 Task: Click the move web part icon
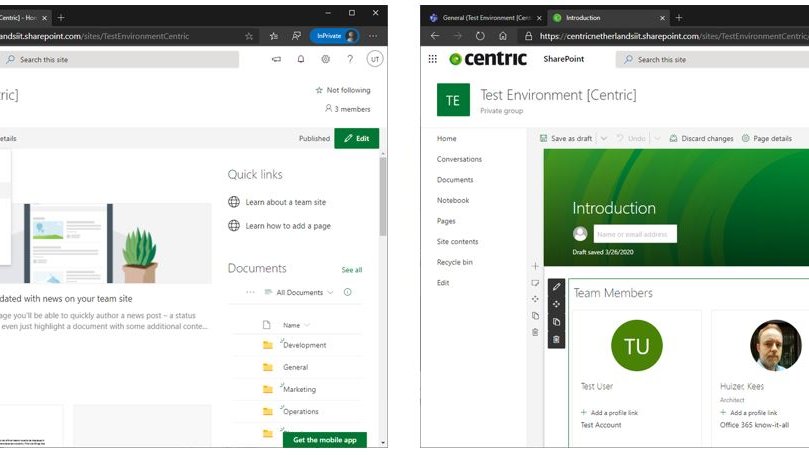click(x=556, y=304)
